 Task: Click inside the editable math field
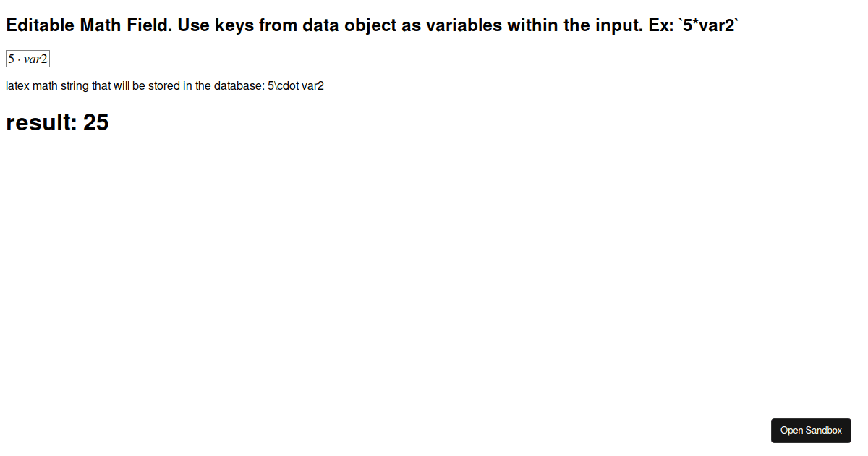click(27, 59)
